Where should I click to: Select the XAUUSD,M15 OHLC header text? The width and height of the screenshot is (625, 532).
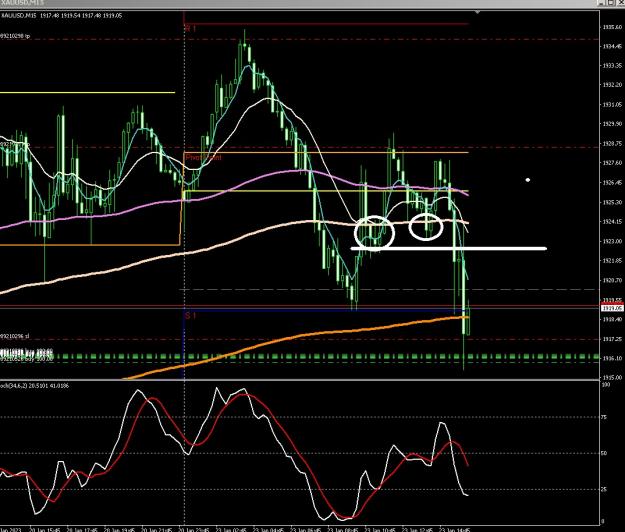click(x=62, y=16)
